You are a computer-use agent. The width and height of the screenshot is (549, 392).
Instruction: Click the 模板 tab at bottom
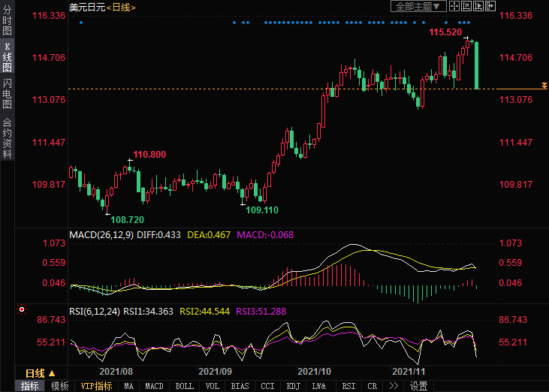pos(59,386)
